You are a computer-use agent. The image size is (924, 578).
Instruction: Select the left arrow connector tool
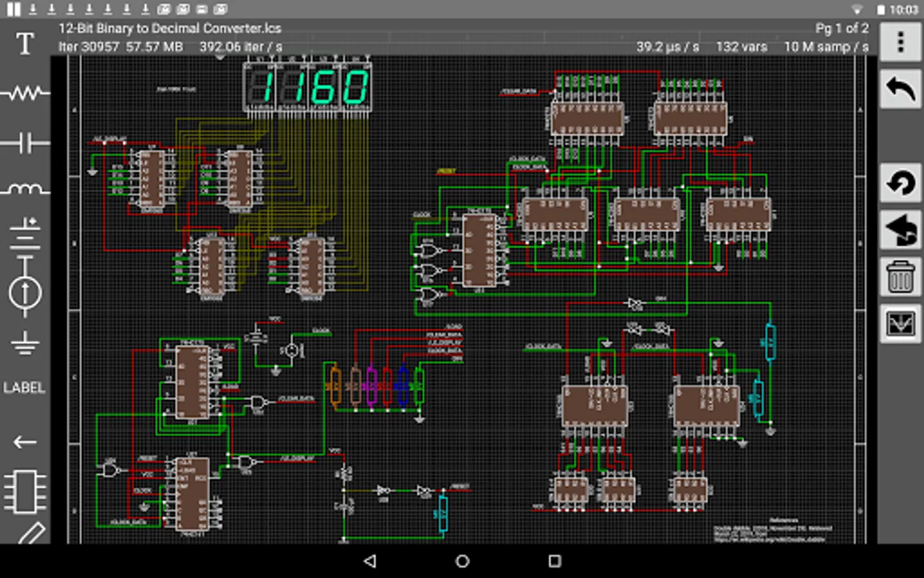24,442
